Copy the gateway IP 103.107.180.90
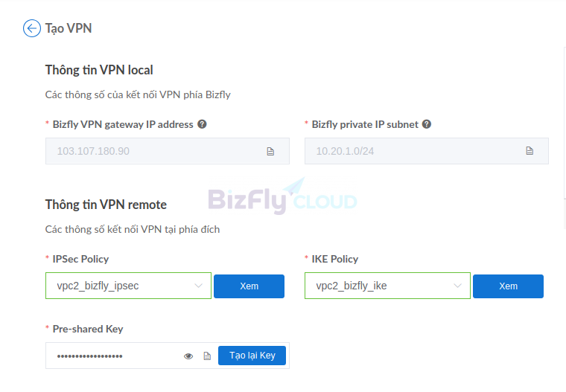This screenshot has width=566, height=392. (x=270, y=151)
